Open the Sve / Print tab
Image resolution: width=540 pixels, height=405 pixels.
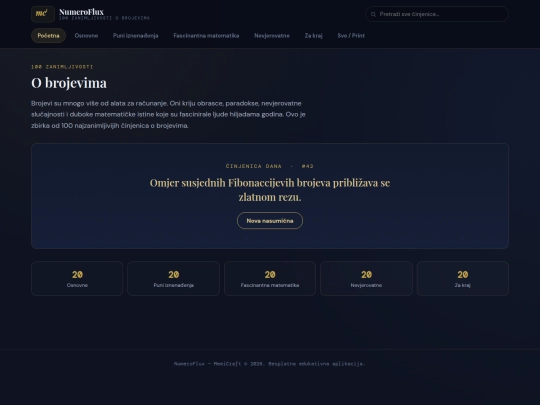click(x=351, y=35)
